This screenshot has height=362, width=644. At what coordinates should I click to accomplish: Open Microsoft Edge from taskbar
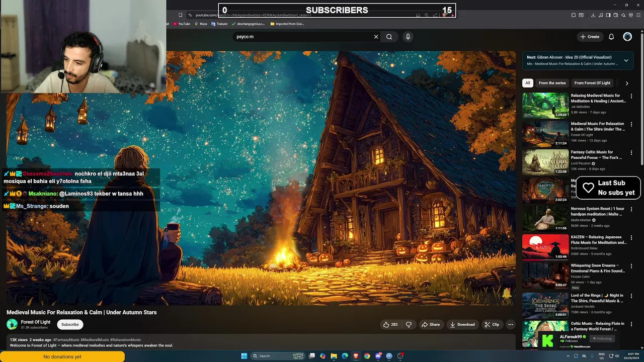[345, 356]
